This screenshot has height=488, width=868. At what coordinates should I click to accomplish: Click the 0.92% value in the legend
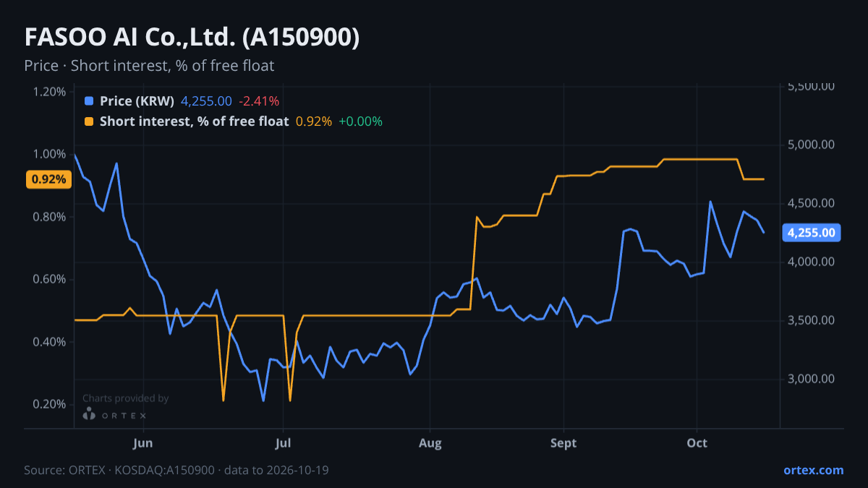click(x=314, y=121)
